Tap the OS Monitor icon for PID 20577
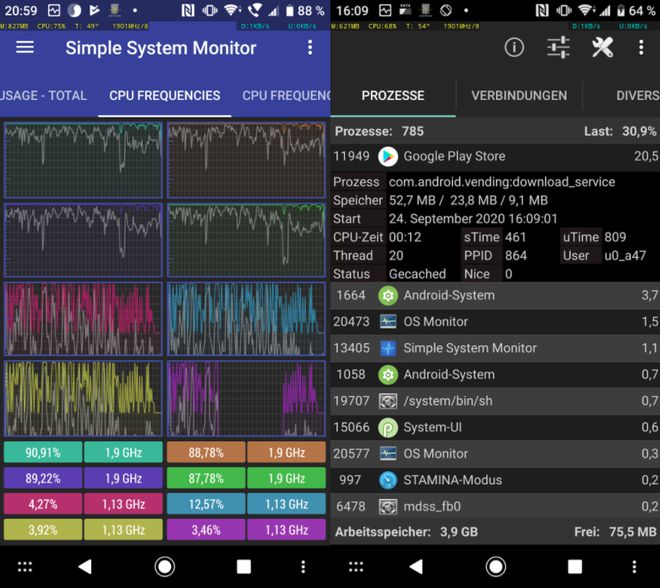The height and width of the screenshot is (588, 660). [388, 454]
